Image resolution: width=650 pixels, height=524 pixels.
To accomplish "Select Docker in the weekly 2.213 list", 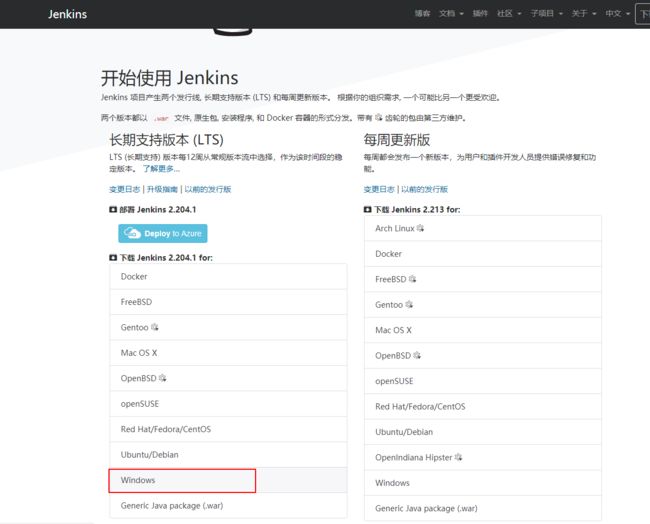I will (483, 254).
